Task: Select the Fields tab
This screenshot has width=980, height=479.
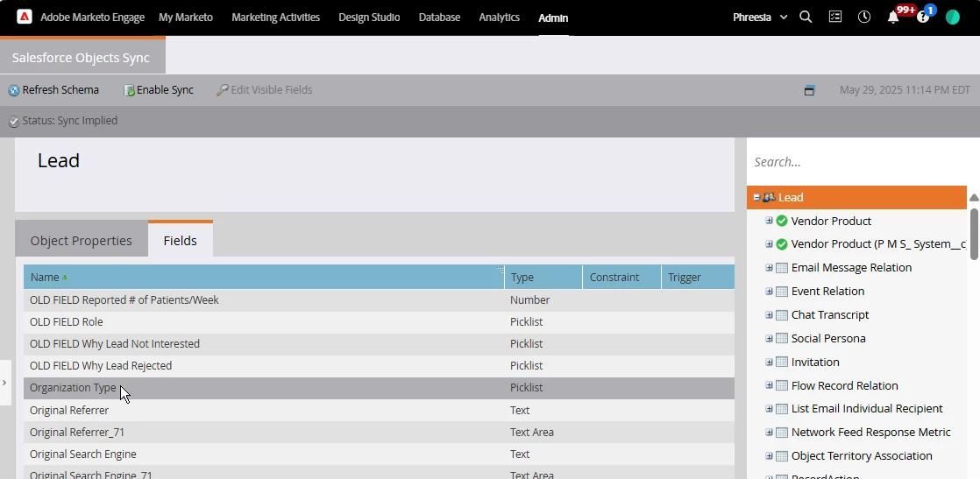Action: 180,240
